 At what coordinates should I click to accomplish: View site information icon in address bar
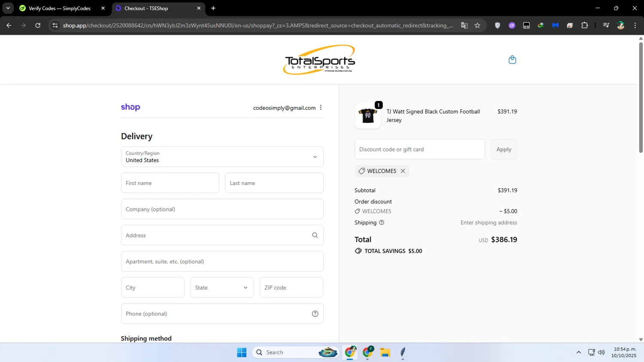click(55, 25)
